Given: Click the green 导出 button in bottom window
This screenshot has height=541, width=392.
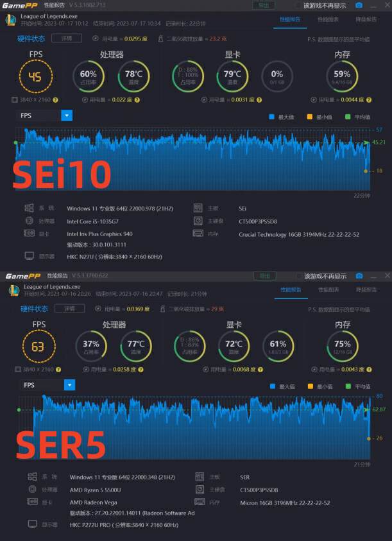Looking at the screenshot, I should pyautogui.click(x=263, y=275).
